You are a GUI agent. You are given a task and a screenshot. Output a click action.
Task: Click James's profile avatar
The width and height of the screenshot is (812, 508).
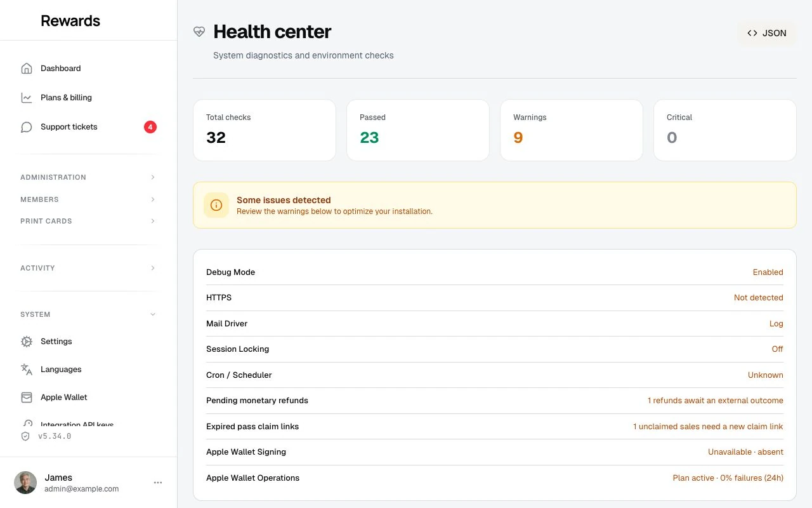(25, 483)
